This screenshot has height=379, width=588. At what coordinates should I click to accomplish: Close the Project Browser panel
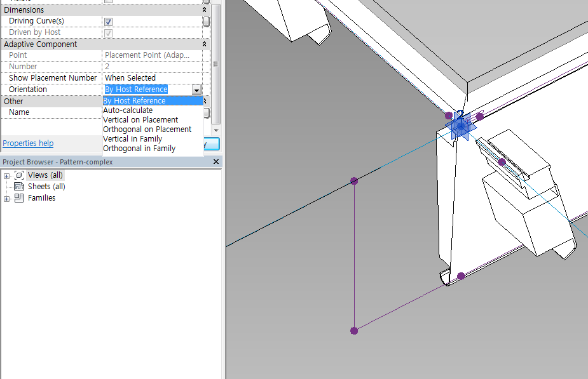pos(216,162)
